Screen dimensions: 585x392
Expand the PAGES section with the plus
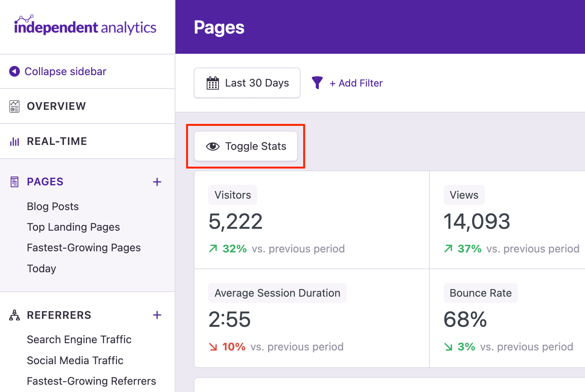point(157,182)
